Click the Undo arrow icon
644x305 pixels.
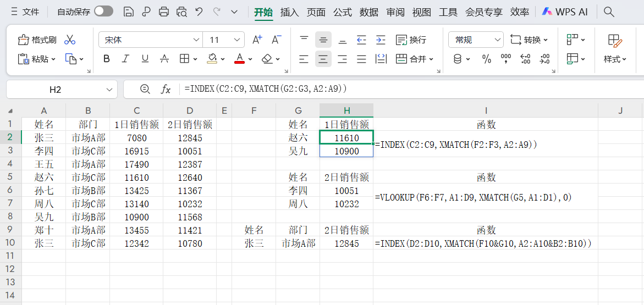[x=199, y=12]
